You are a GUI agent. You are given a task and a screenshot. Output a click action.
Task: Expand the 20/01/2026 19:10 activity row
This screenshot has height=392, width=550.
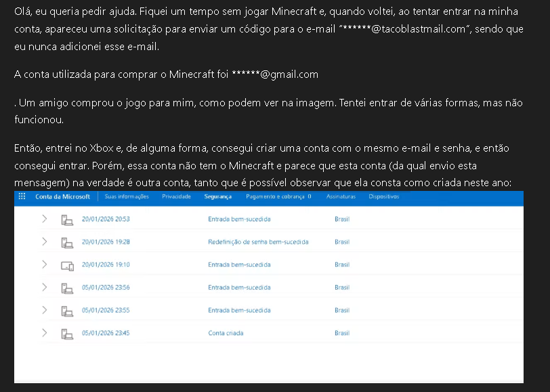pos(45,264)
